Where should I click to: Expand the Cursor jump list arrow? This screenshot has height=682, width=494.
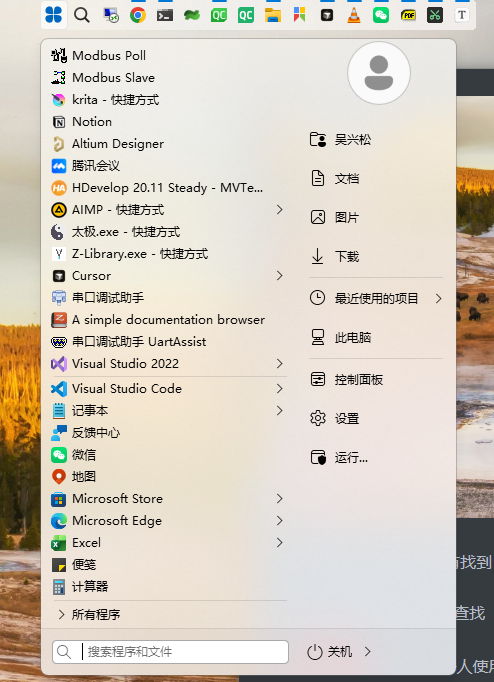[280, 276]
